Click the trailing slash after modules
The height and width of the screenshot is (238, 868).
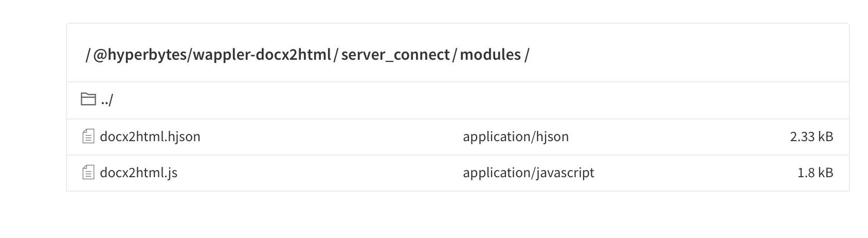click(527, 55)
